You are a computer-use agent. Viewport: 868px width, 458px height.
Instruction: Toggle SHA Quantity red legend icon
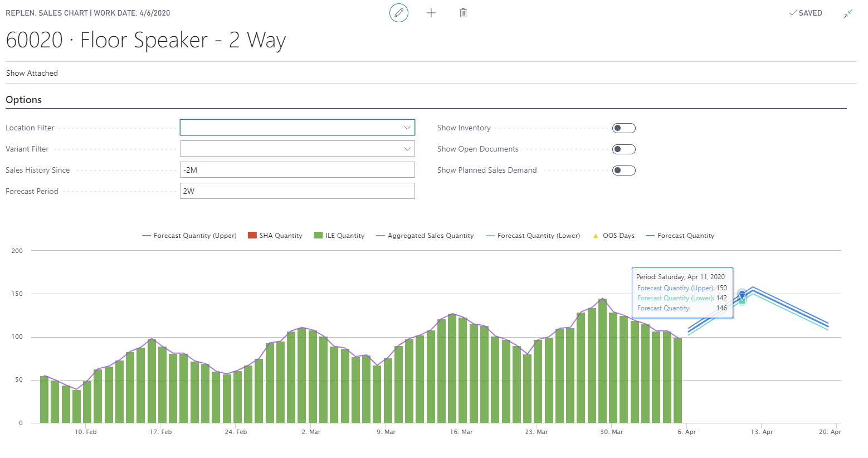[x=252, y=236]
